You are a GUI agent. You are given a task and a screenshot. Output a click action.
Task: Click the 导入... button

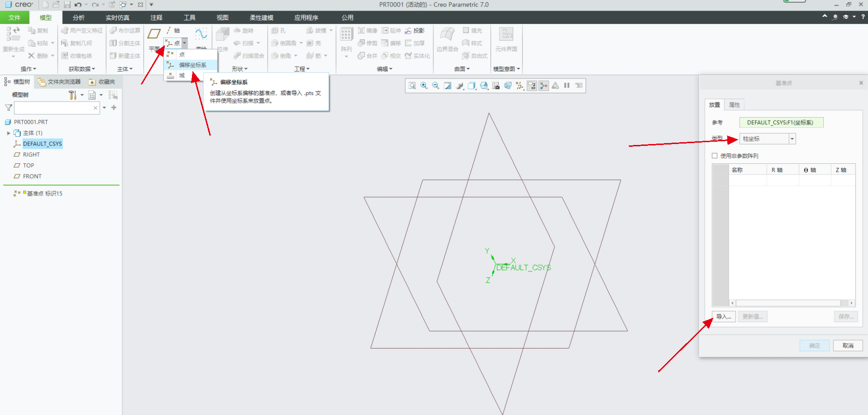pyautogui.click(x=724, y=317)
